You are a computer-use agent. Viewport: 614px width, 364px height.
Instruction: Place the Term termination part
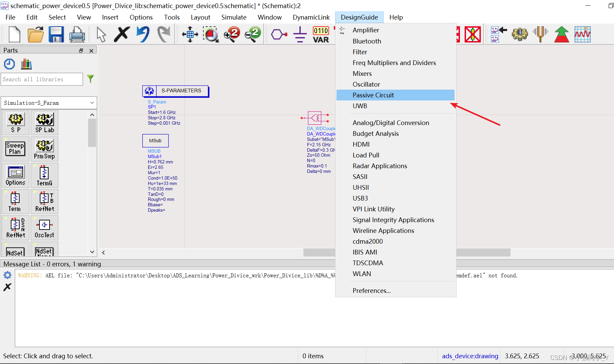[x=16, y=202]
